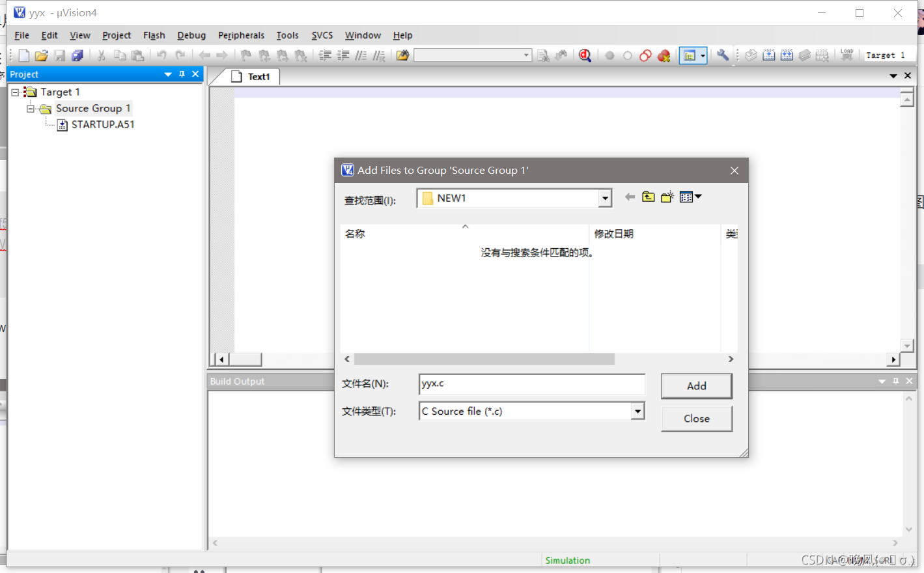Click the Add button in dialog

coord(696,386)
